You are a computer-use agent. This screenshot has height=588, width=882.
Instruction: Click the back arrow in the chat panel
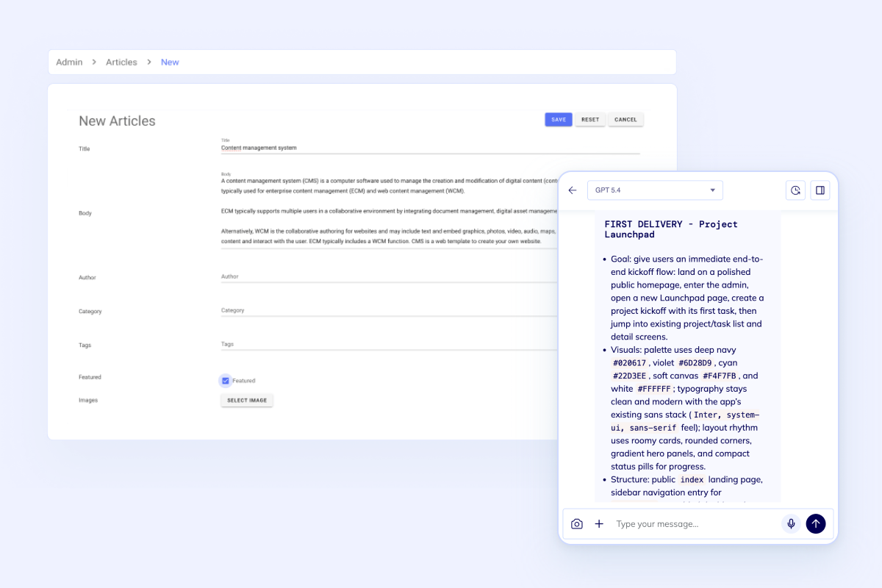[x=572, y=190]
